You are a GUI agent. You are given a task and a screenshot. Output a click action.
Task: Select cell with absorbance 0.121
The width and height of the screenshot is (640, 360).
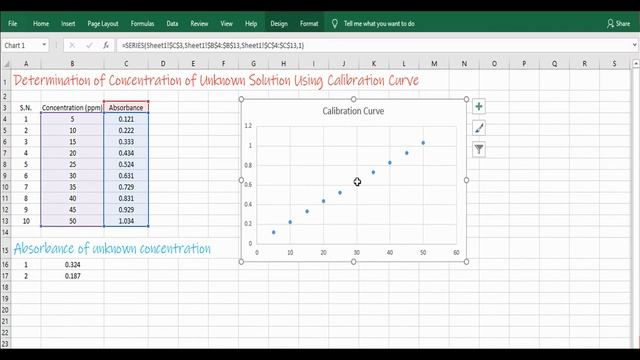[126, 119]
